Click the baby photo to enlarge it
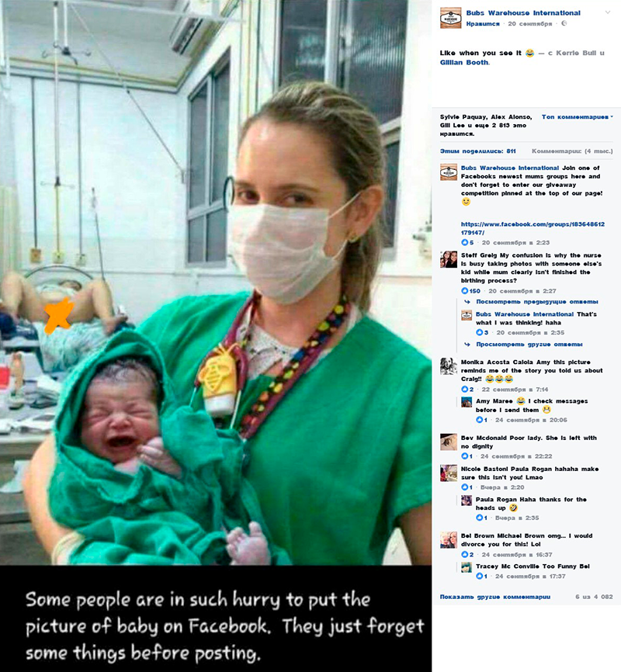Image resolution: width=621 pixels, height=672 pixels. click(x=216, y=282)
